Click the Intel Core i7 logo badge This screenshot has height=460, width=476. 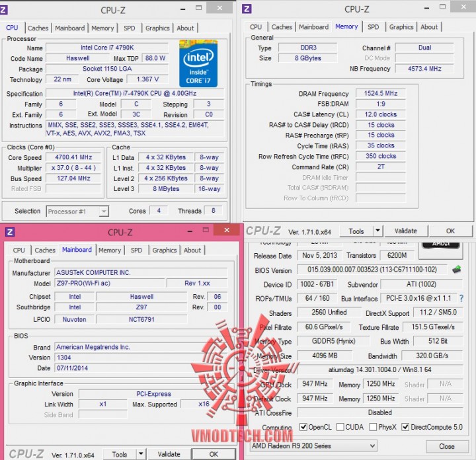(x=198, y=63)
